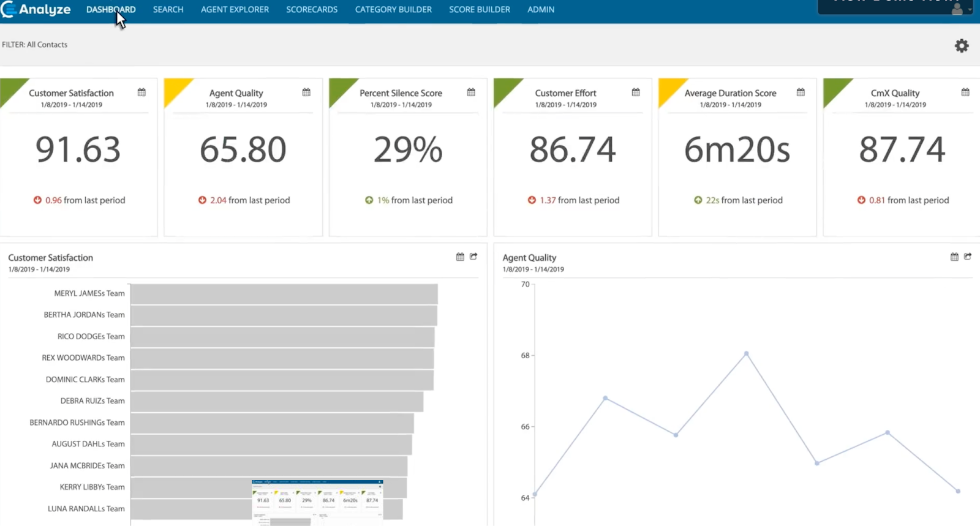The image size is (980, 526).
Task: Open the Admin menu
Action: coord(541,9)
